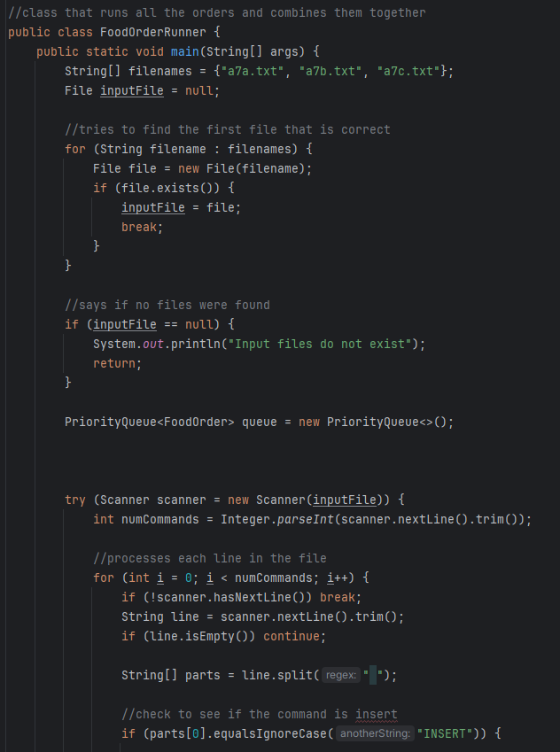Click the "a7c.txt" string literal

pyautogui.click(x=405, y=71)
